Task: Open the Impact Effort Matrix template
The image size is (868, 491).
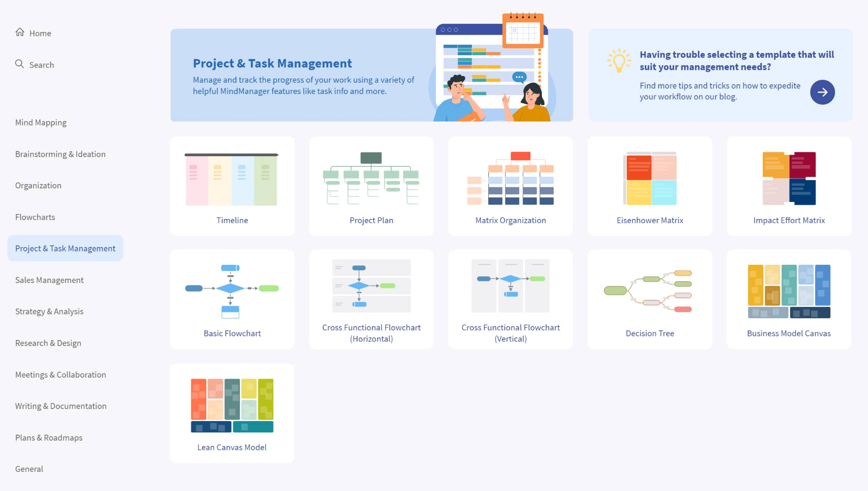Action: [x=789, y=185]
